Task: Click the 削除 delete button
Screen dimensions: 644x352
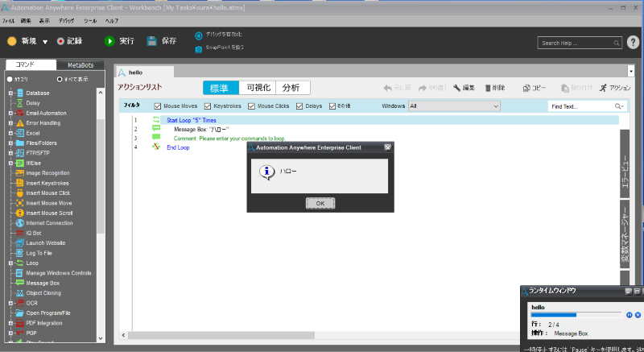Action: click(495, 88)
